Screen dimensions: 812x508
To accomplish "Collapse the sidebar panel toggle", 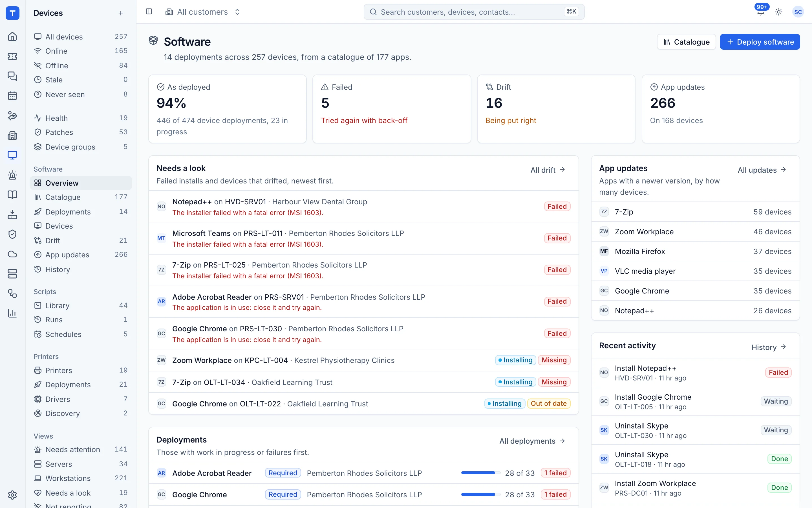I will [x=149, y=12].
